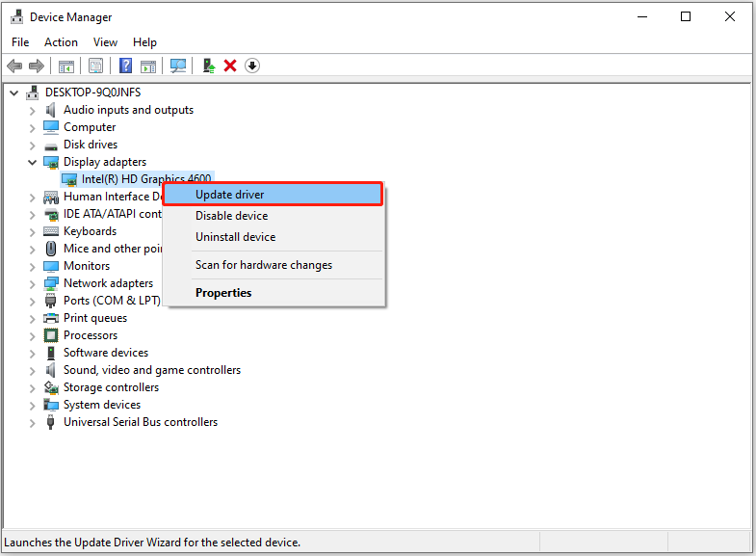
Task: Click Update device driver toolbar icon
Action: pyautogui.click(x=208, y=66)
